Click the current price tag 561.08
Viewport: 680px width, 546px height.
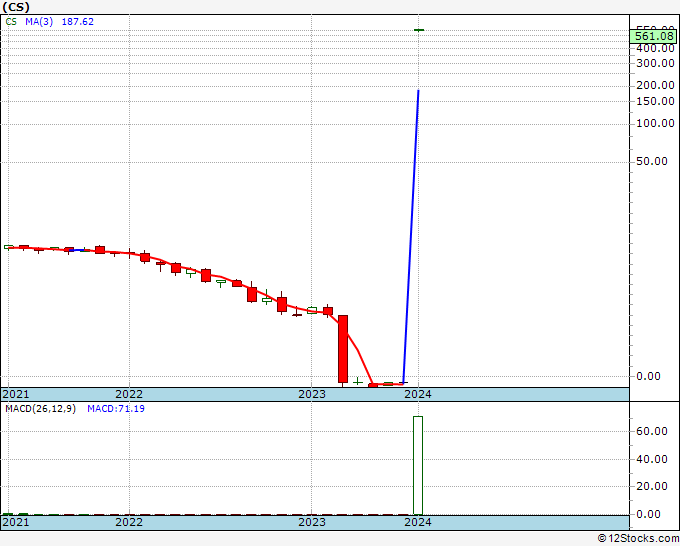click(x=654, y=36)
